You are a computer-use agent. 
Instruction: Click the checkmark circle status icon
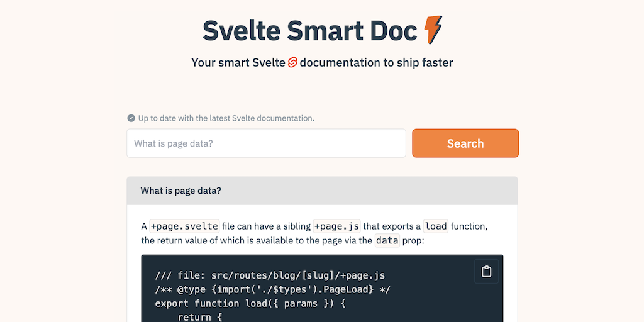pos(131,118)
